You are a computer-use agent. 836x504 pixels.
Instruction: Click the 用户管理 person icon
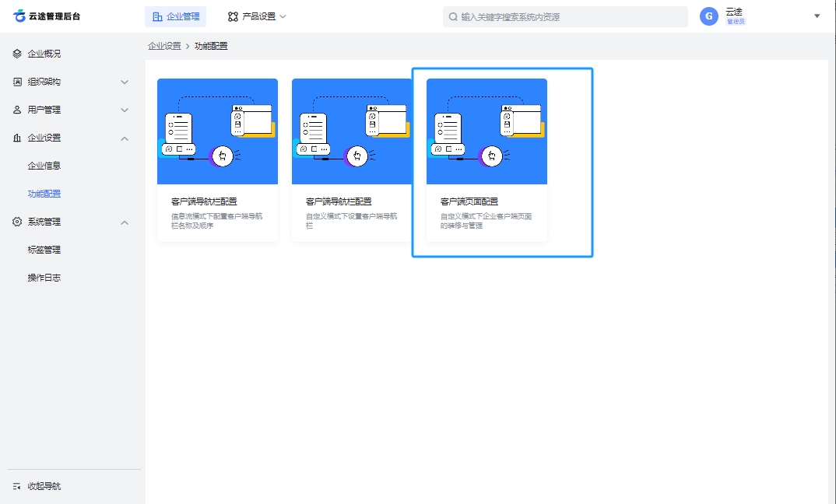pos(17,110)
